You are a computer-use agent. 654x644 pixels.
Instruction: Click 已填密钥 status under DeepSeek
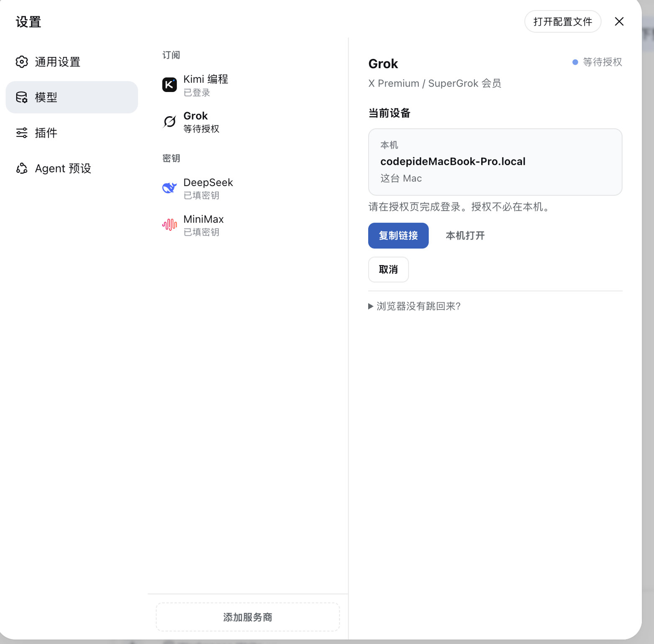pyautogui.click(x=201, y=195)
